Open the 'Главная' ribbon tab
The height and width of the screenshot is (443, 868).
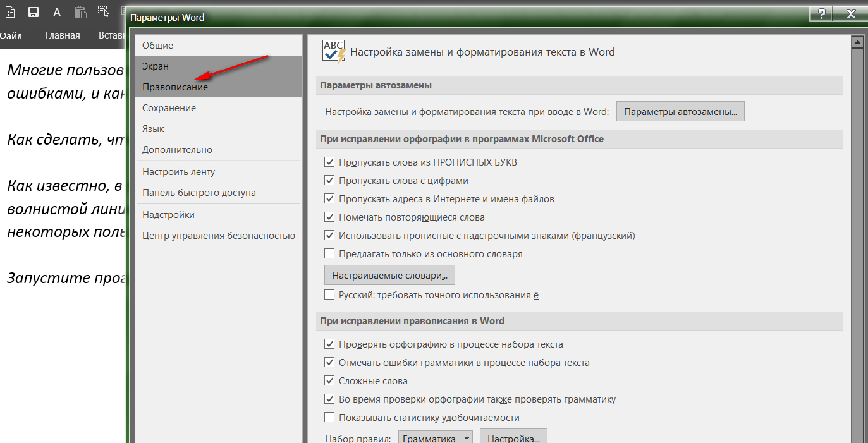pos(62,35)
